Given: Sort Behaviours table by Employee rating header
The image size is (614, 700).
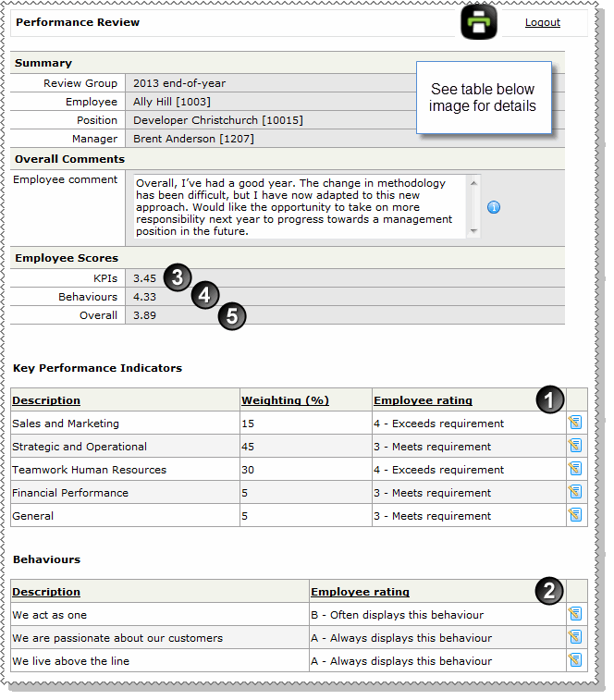Looking at the screenshot, I should 360,592.
